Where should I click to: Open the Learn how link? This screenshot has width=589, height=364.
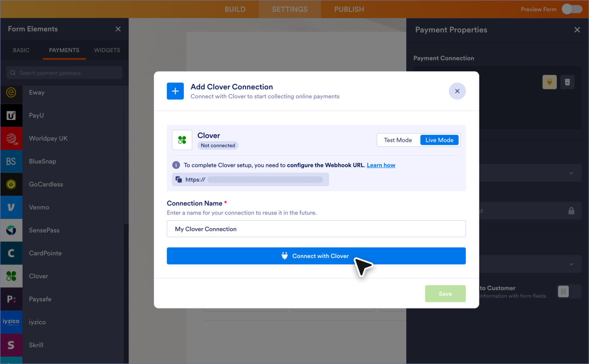point(381,165)
